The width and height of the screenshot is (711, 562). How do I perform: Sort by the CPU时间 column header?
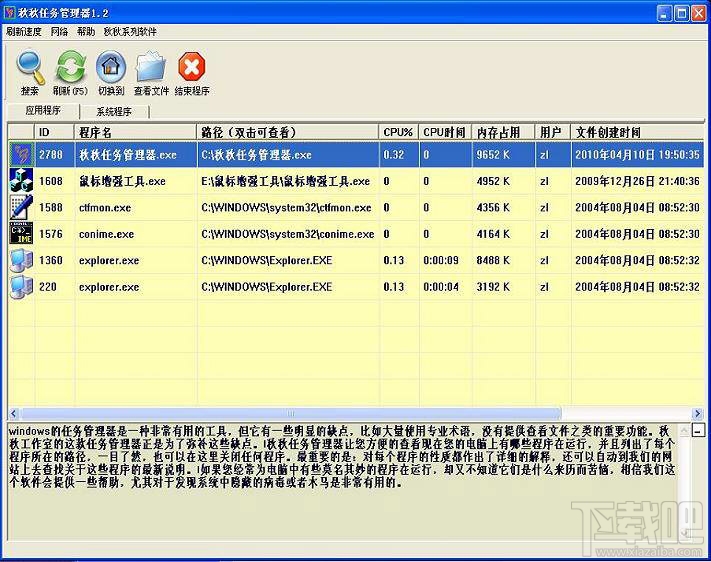click(x=445, y=132)
